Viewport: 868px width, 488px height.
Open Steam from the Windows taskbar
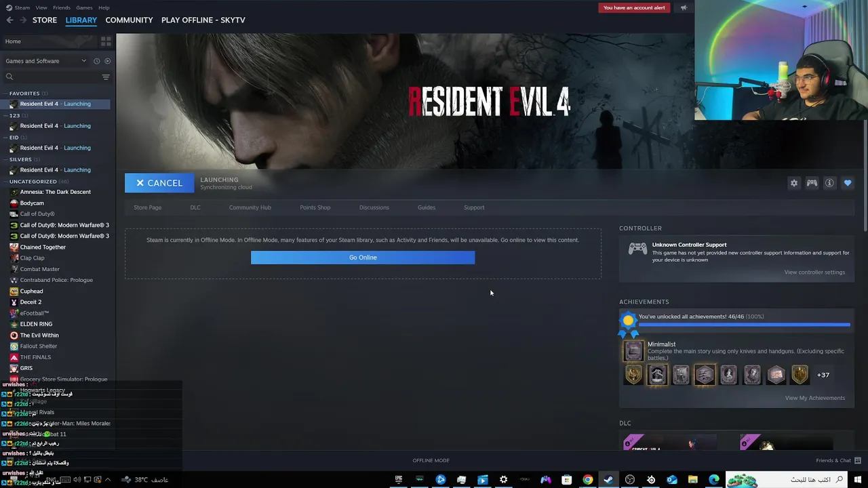[x=609, y=480]
